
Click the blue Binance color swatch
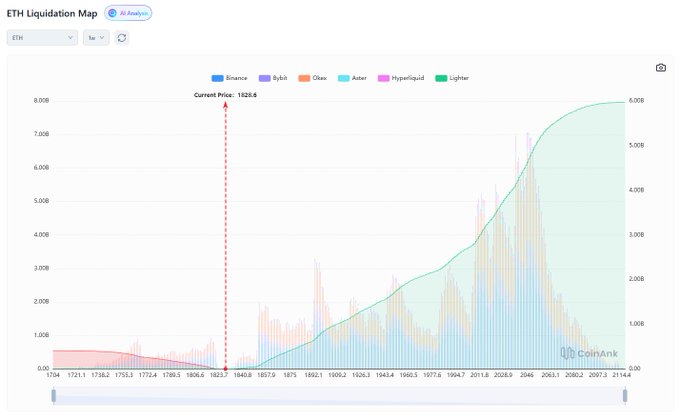(217, 78)
